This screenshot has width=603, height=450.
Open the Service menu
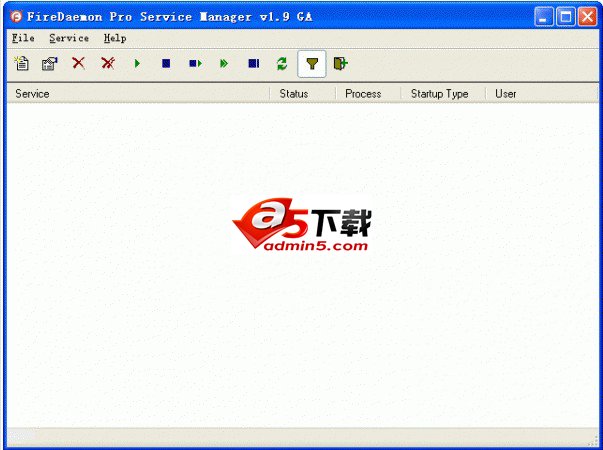pyautogui.click(x=69, y=38)
